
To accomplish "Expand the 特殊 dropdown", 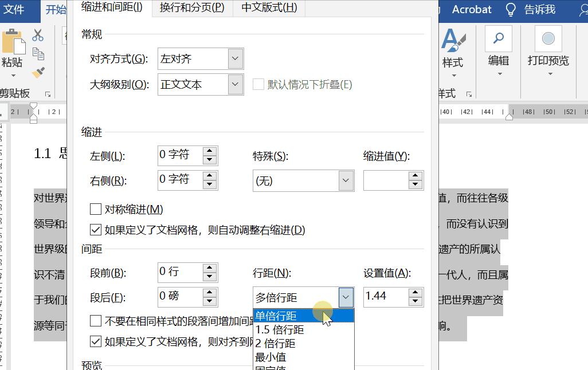I will (346, 180).
